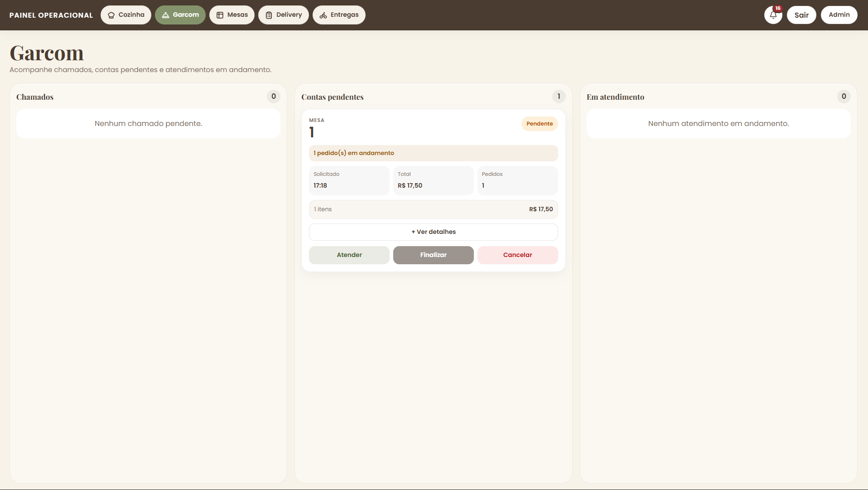Click the Pendente status badge
This screenshot has width=868, height=490.
point(540,124)
